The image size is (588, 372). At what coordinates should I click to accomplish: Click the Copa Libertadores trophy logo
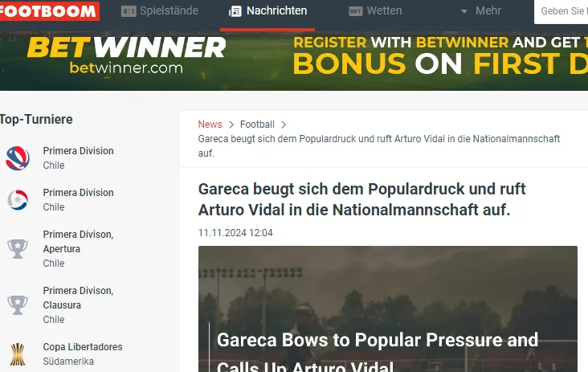point(18,354)
